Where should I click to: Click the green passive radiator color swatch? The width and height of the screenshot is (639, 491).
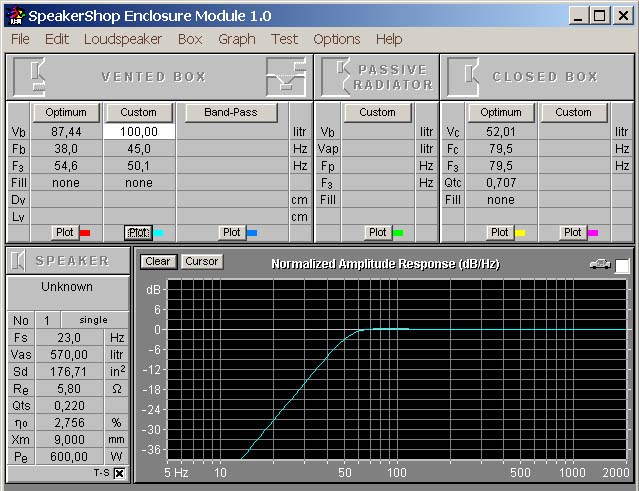point(398,233)
